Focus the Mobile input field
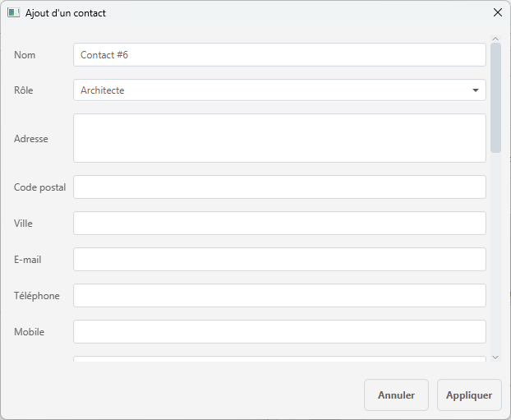Screen dimensions: 511x420 coord(279,332)
